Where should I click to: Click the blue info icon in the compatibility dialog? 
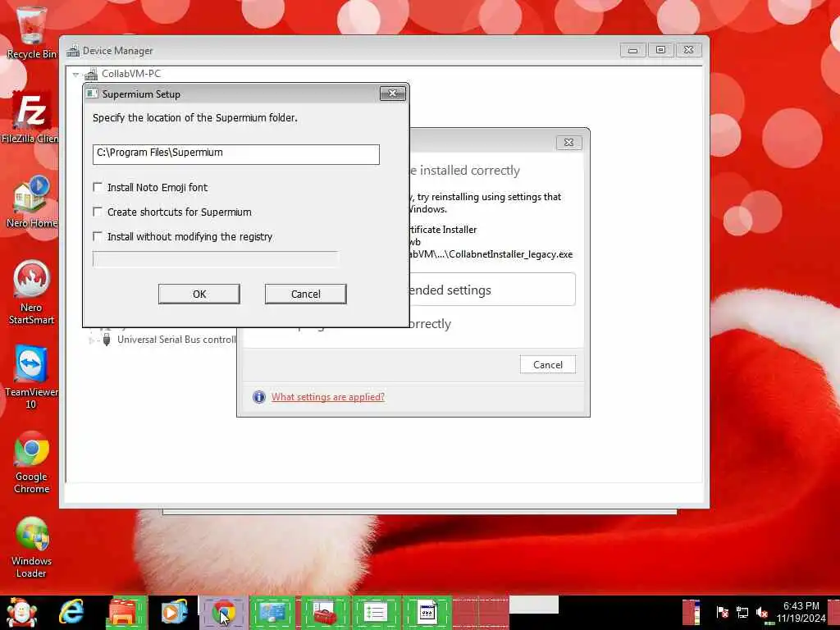pos(258,397)
